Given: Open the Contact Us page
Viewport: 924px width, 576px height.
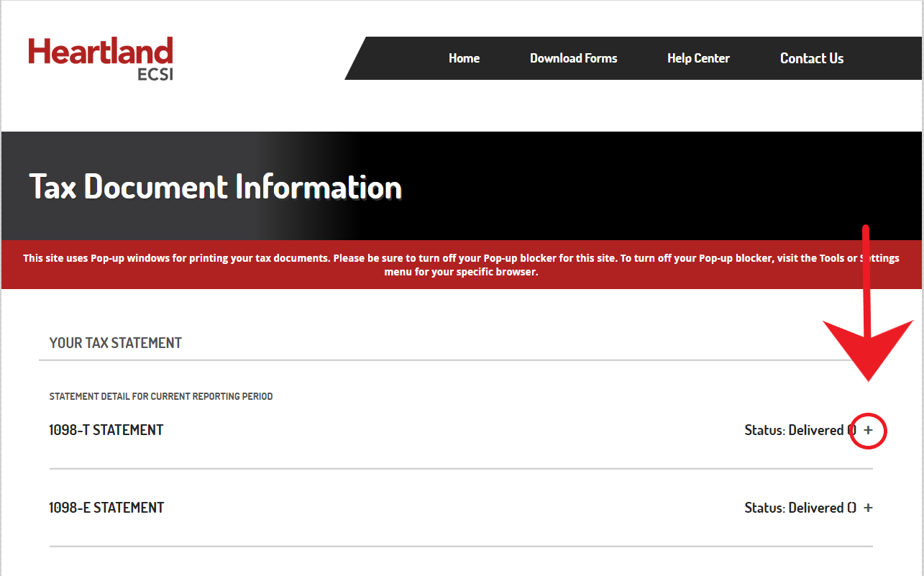Looking at the screenshot, I should click(x=812, y=58).
